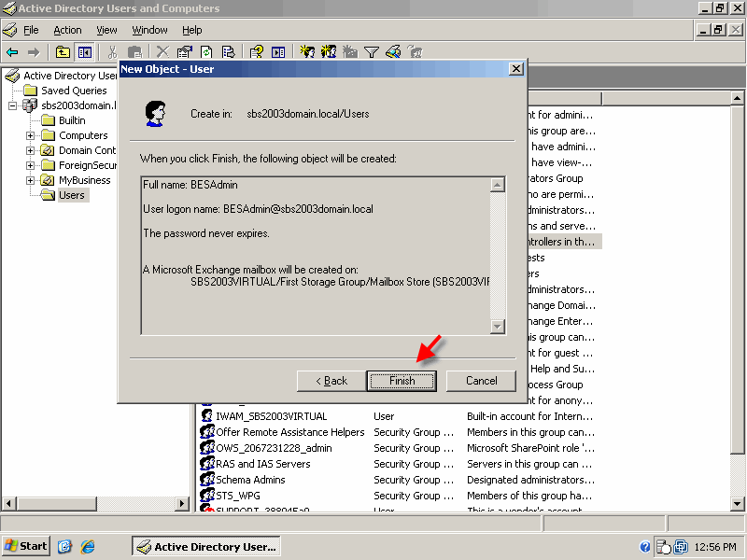
Task: Click the create new user icon
Action: point(307,52)
